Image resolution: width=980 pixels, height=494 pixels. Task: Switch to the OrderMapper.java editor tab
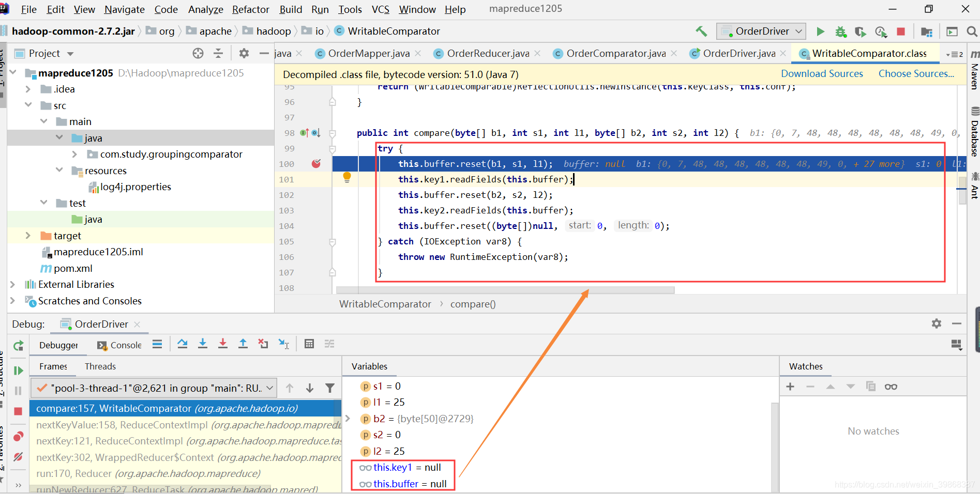pos(367,53)
